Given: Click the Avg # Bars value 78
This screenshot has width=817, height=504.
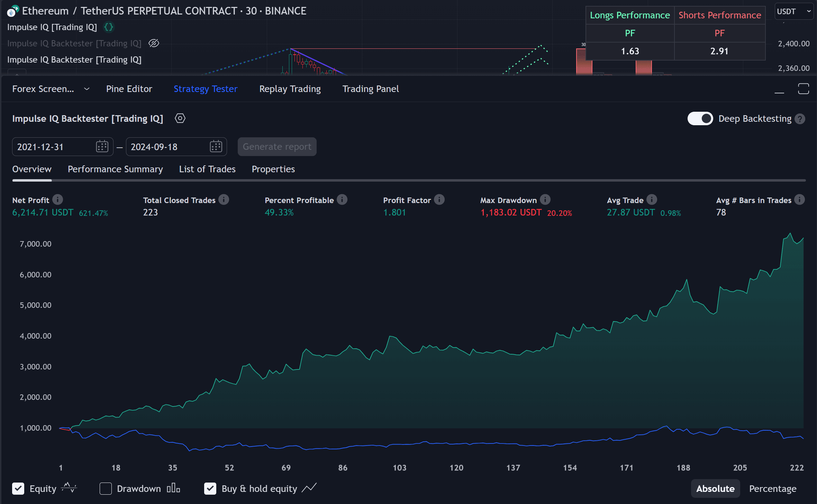Looking at the screenshot, I should pos(721,212).
